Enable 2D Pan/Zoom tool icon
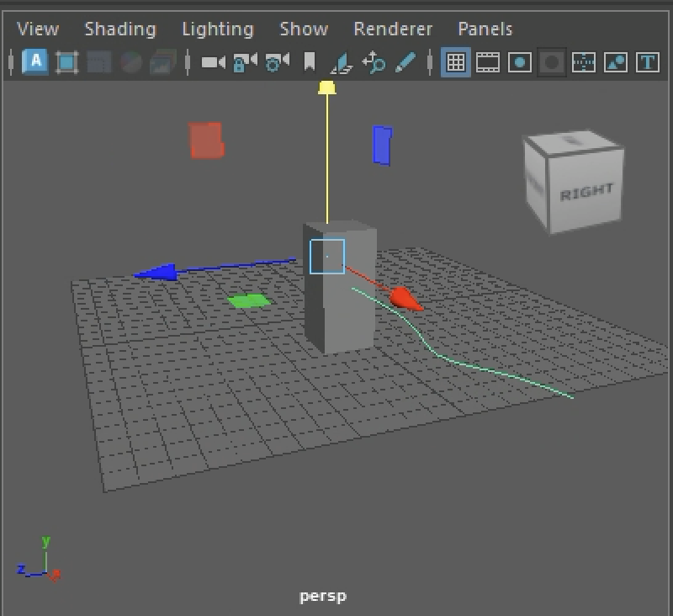673x616 pixels. click(374, 62)
